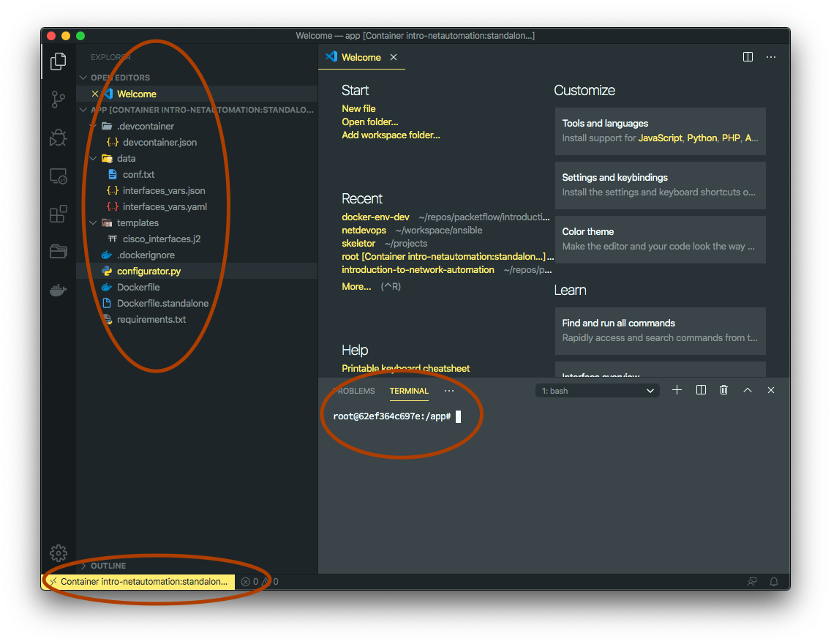Open the Extensions view
This screenshot has width=831, height=644.
point(59,214)
